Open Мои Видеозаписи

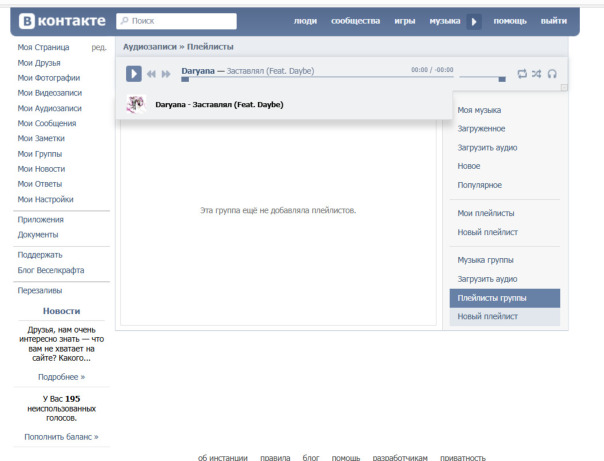(50, 93)
